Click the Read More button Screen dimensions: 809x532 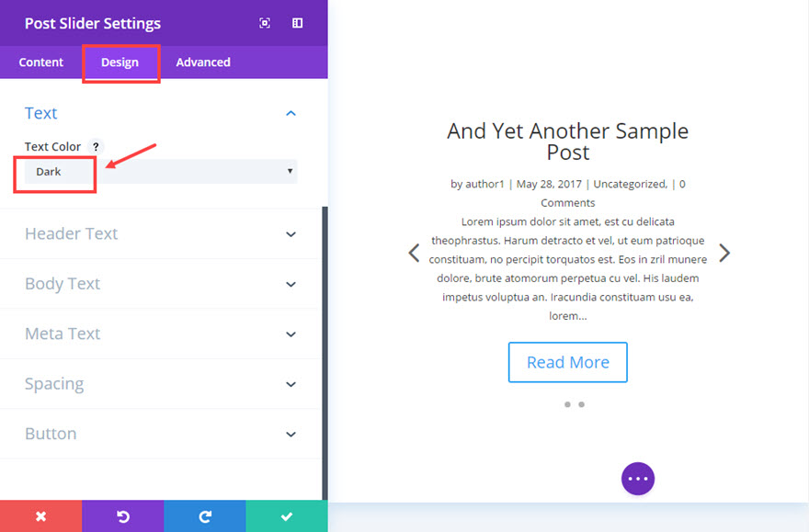[x=567, y=362]
